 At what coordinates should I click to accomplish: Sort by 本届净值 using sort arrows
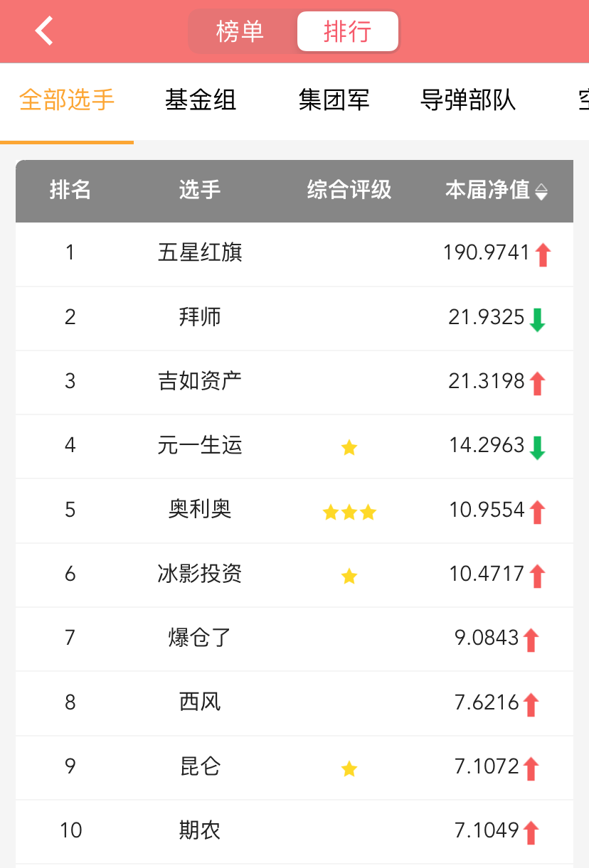(541, 192)
